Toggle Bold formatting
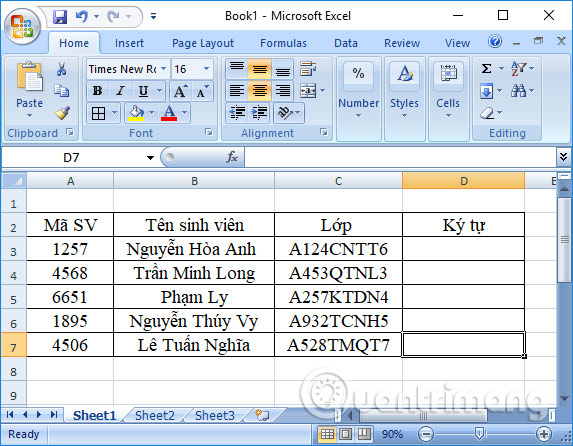This screenshot has height=446, width=573. (97, 91)
